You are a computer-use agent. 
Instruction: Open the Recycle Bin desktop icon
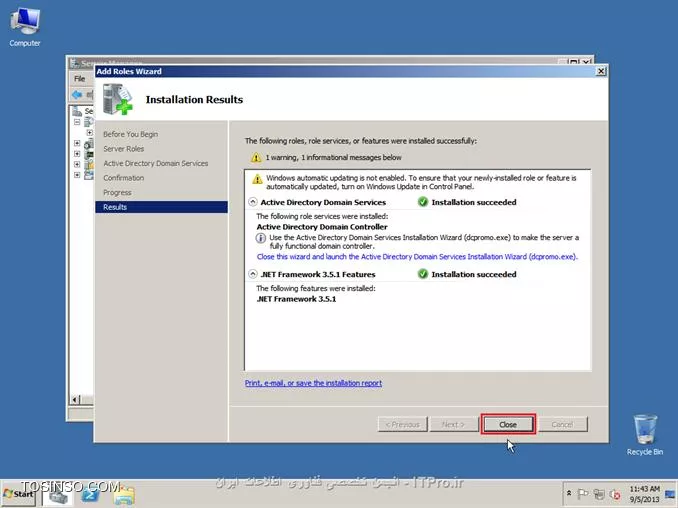[x=645, y=435]
